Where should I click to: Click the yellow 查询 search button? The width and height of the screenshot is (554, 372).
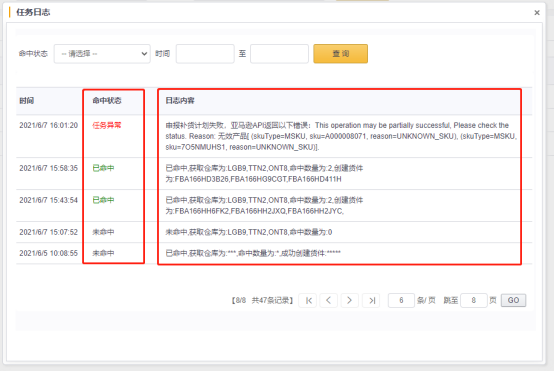click(x=341, y=54)
